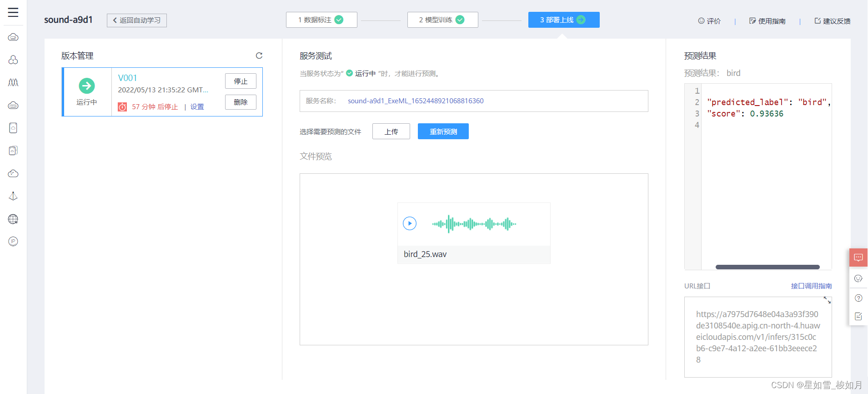This screenshot has height=394, width=868.
Task: Refresh the version management list
Action: (259, 56)
